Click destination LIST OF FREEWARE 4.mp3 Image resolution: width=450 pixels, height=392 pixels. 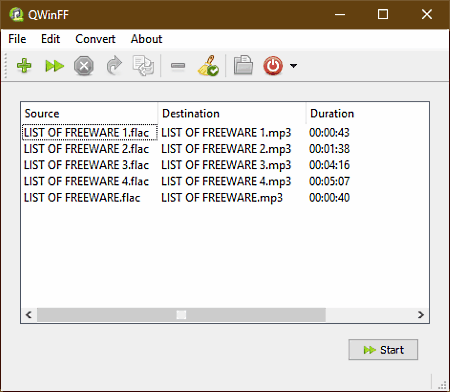pyautogui.click(x=226, y=181)
